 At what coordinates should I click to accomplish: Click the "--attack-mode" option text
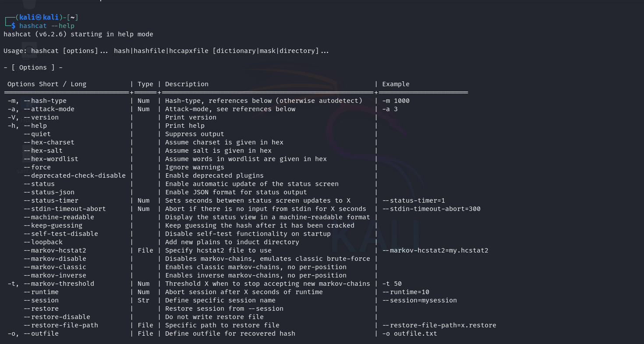[49, 109]
